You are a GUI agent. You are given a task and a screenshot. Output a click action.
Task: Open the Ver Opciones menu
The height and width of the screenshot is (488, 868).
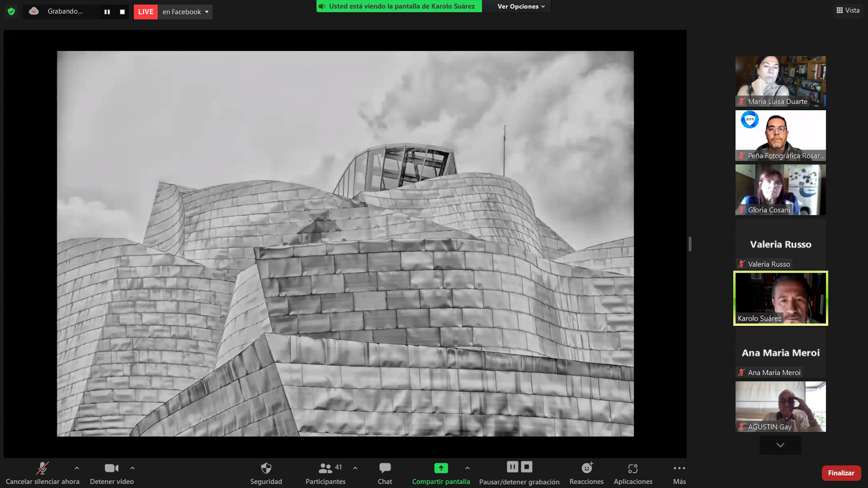tap(521, 6)
